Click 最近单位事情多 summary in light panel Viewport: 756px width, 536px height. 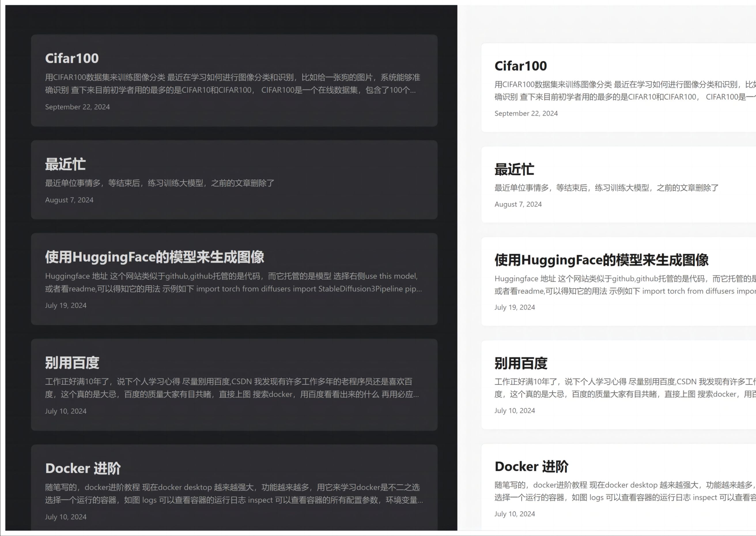(607, 188)
